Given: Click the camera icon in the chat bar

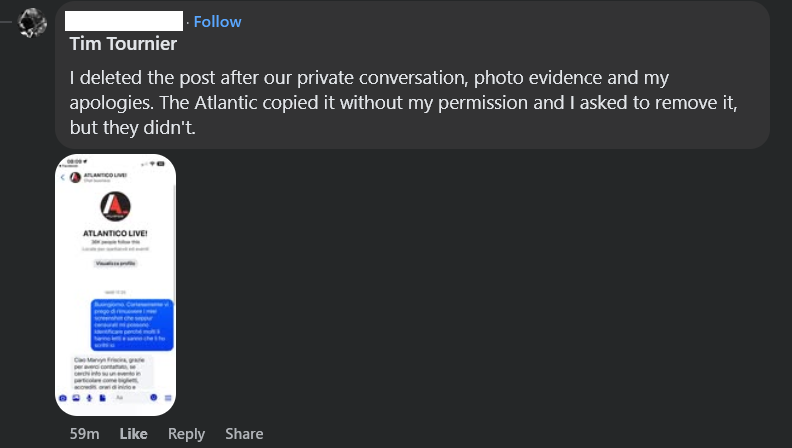Looking at the screenshot, I should click(x=63, y=398).
